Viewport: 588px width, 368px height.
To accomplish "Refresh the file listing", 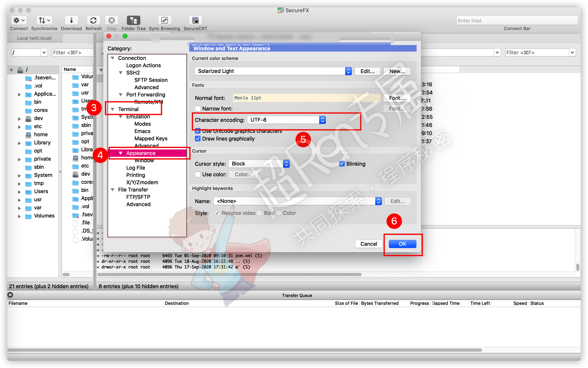I will 93,21.
